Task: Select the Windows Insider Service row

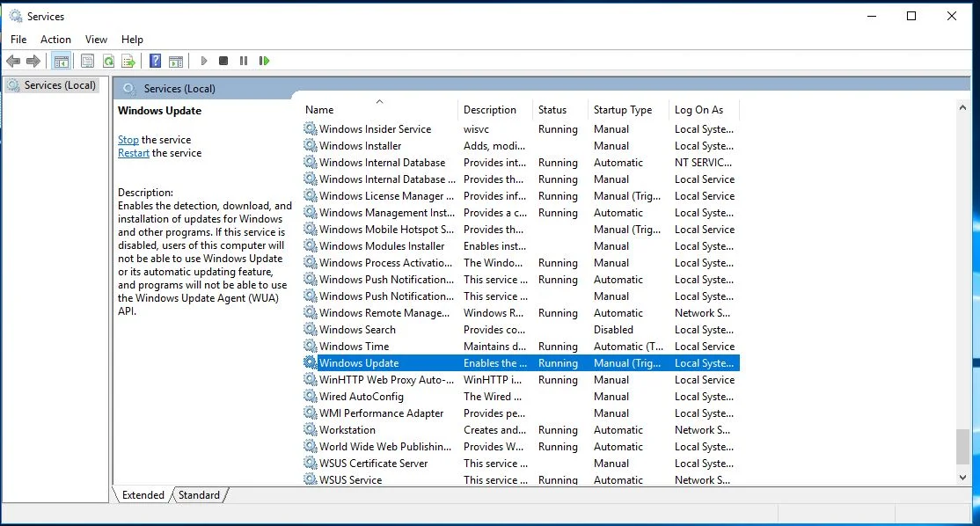Action: pyautogui.click(x=521, y=128)
